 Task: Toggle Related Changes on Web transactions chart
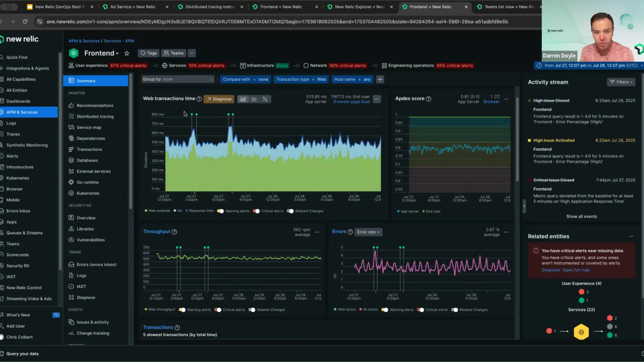click(290, 211)
